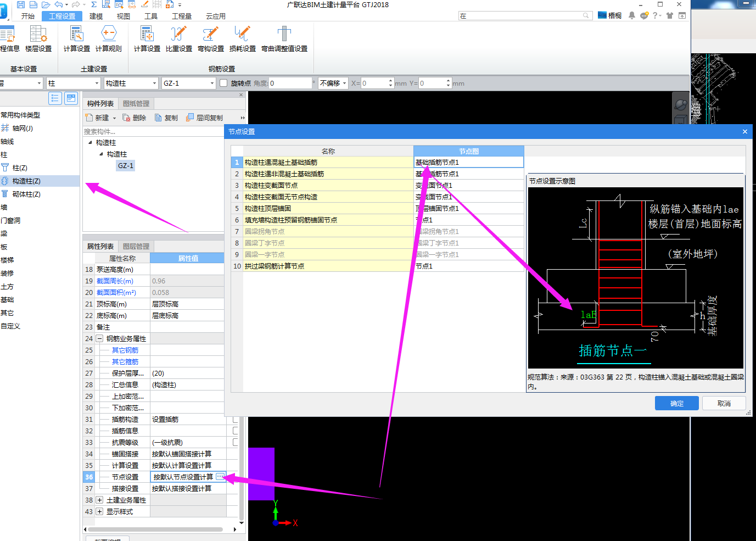Expand 土建业务属性 group
Image resolution: width=756 pixels, height=541 pixels.
99,500
